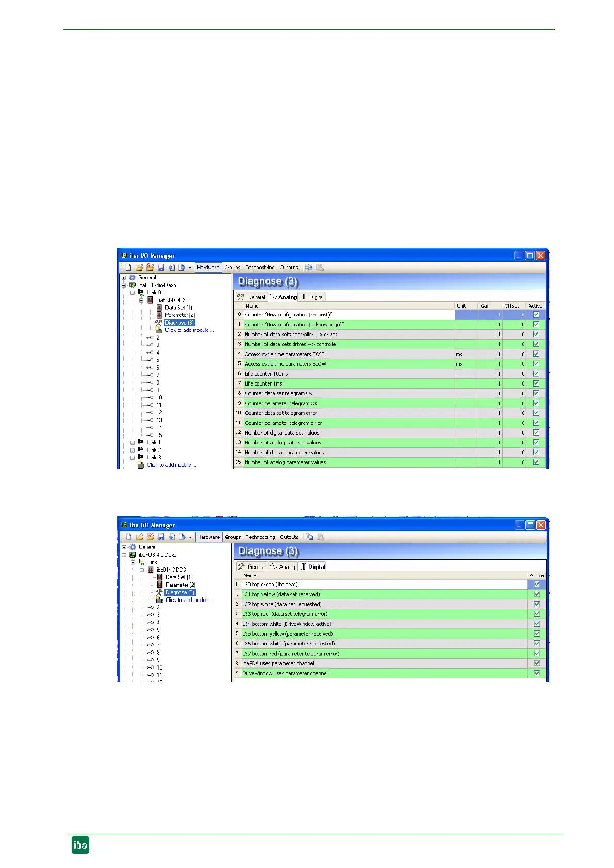Toggle Active for DriveWindow uses parameter channel

[x=537, y=673]
